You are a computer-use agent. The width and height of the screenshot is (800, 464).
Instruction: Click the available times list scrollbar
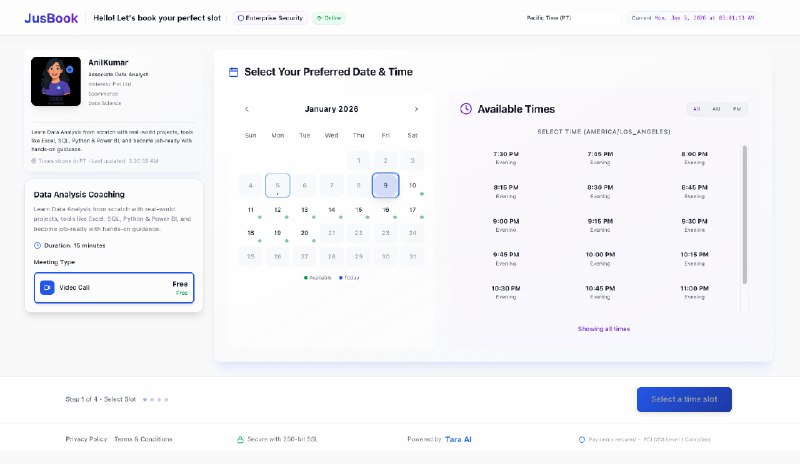coord(743,215)
